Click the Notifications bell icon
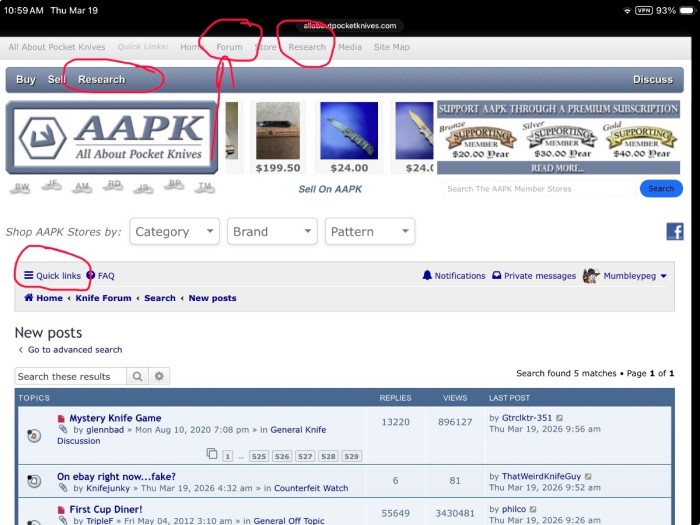700x525 pixels. click(x=427, y=275)
